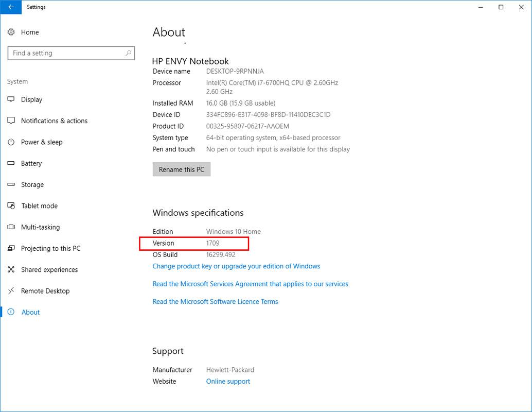Select About in the sidebar
This screenshot has width=532, height=412.
(30, 312)
